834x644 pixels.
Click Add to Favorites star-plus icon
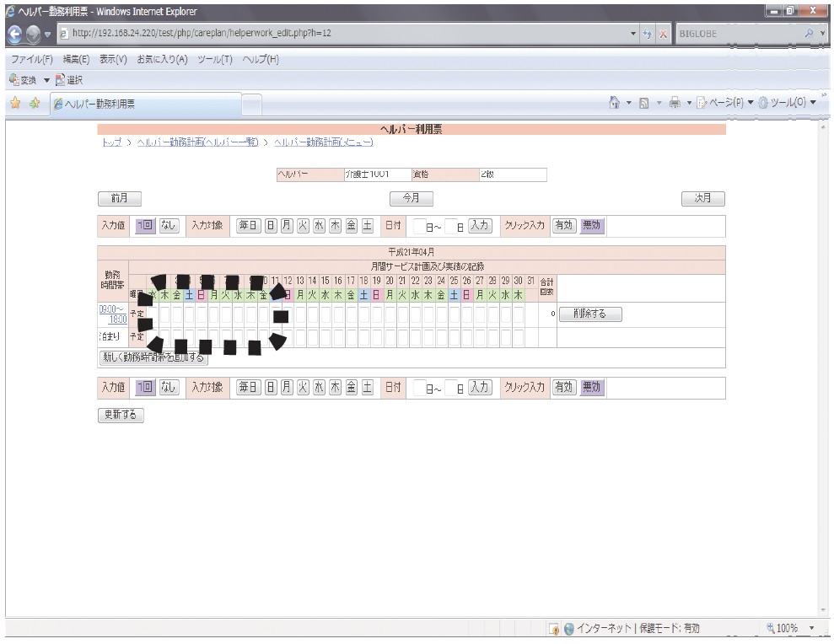[35, 103]
